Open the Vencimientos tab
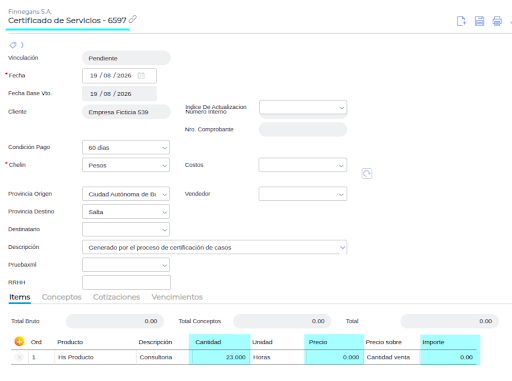 (x=177, y=297)
